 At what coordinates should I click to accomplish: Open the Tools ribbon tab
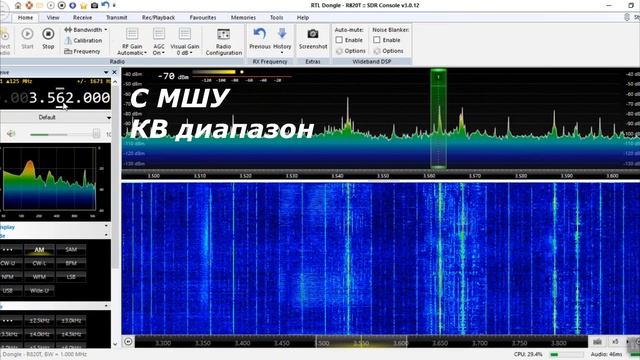[276, 18]
